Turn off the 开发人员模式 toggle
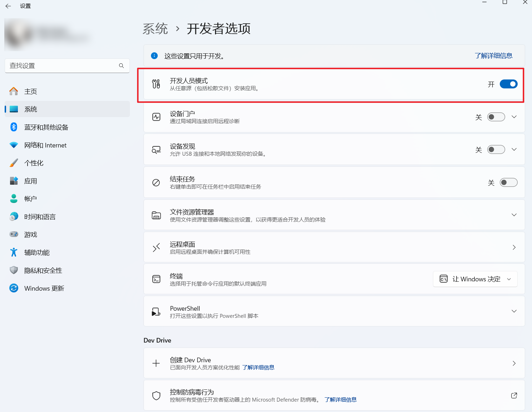This screenshot has width=532, height=412. point(508,84)
